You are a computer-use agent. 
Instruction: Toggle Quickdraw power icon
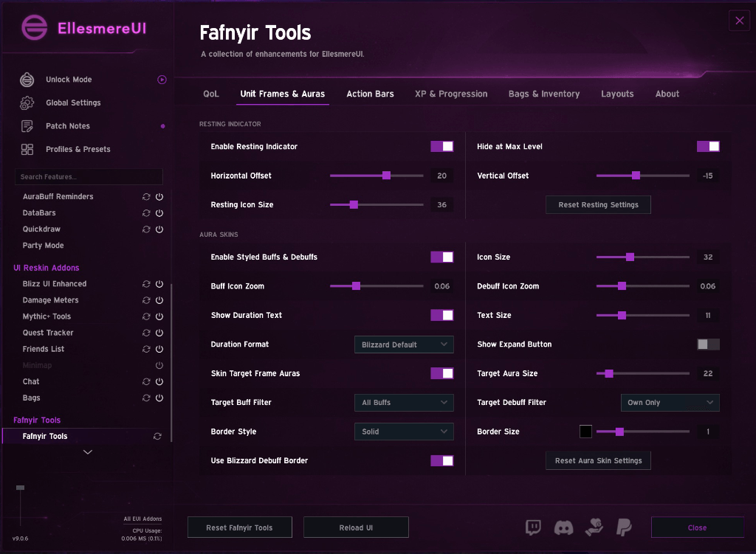(159, 229)
